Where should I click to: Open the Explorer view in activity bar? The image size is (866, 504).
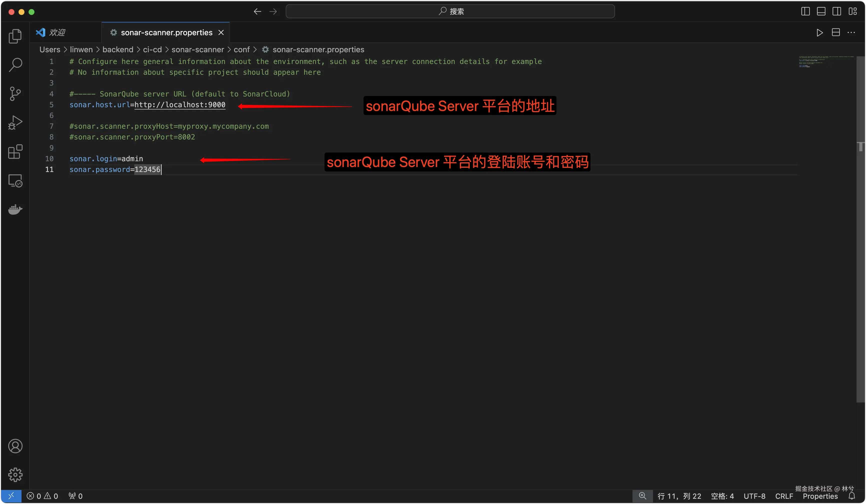(x=15, y=36)
